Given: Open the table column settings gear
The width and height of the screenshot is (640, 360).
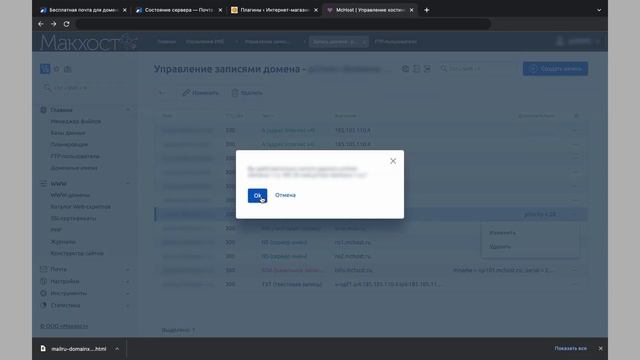Looking at the screenshot, I should point(576,116).
